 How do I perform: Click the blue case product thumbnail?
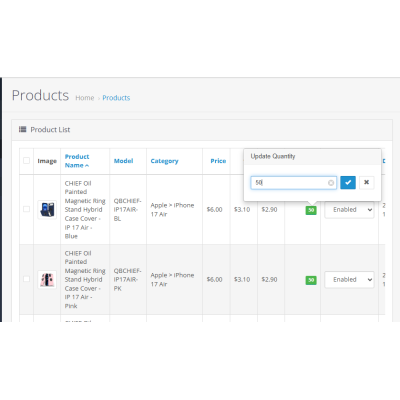click(x=47, y=209)
